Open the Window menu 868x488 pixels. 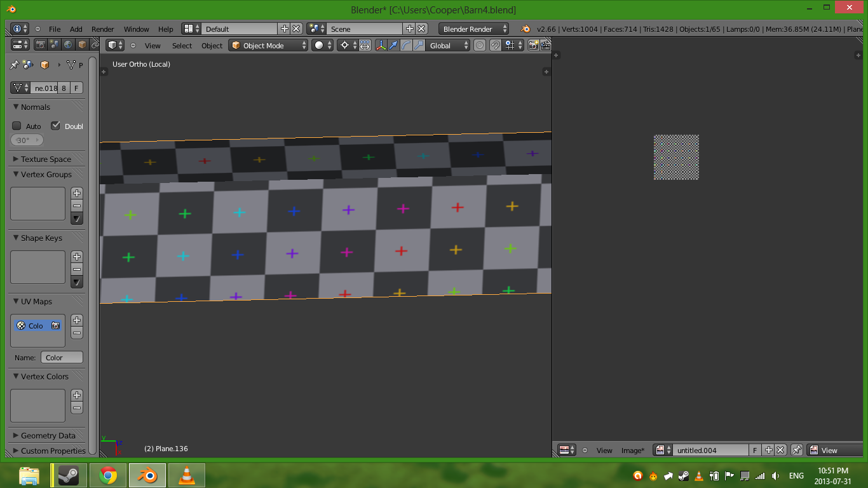(x=136, y=29)
